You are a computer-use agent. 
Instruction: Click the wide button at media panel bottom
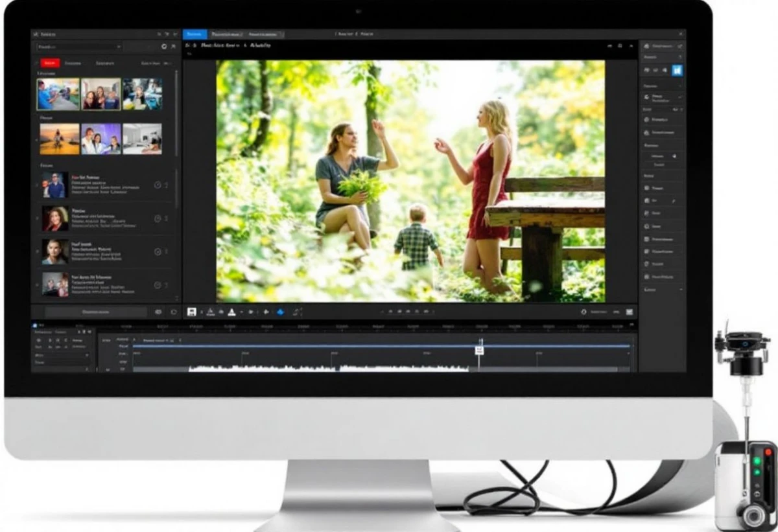96,312
